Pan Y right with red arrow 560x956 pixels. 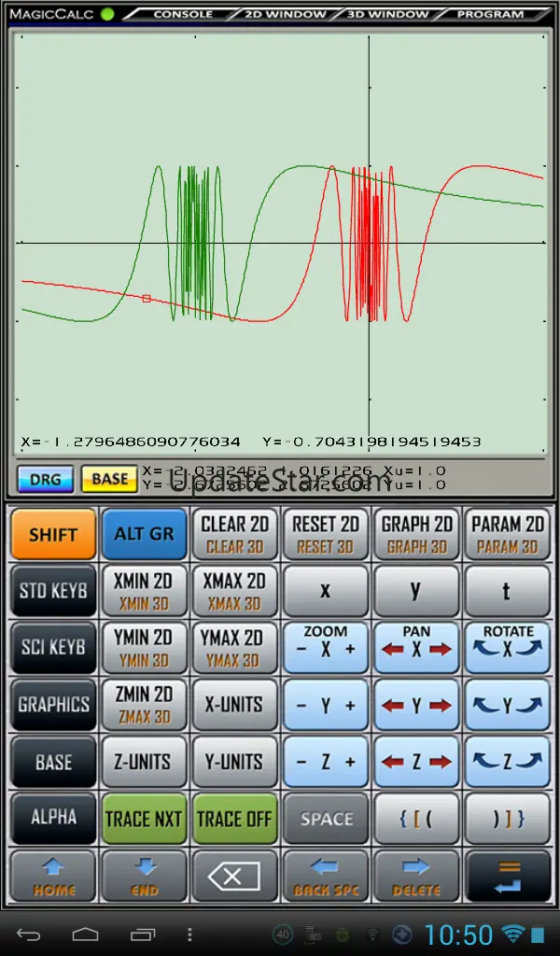click(440, 706)
